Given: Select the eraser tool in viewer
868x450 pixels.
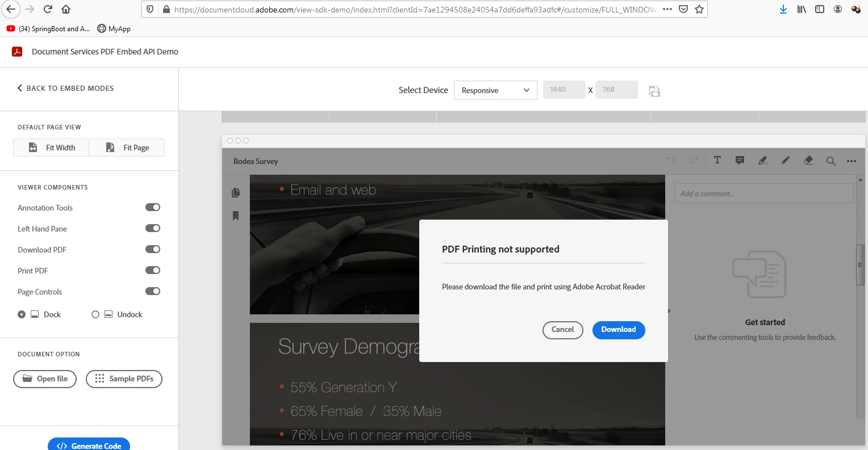Looking at the screenshot, I should [x=808, y=161].
